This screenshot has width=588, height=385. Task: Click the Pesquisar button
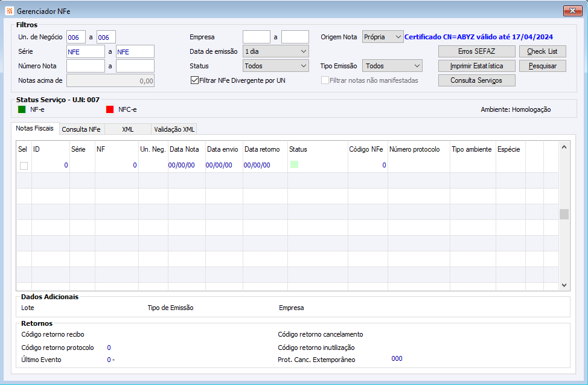click(542, 66)
